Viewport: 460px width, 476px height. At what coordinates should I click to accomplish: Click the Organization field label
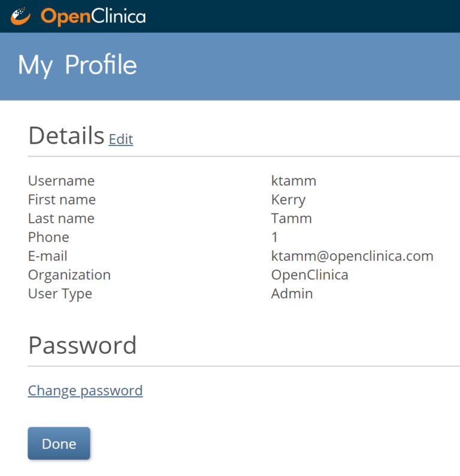[x=69, y=275]
